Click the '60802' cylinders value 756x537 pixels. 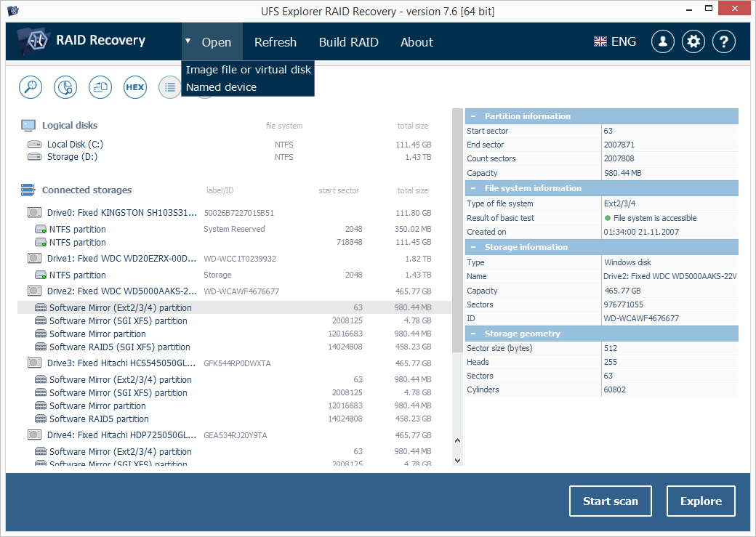[x=615, y=389]
